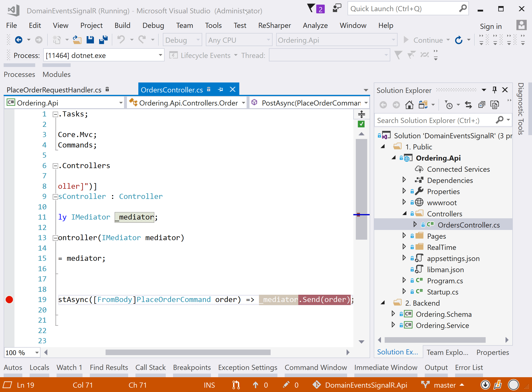This screenshot has height=392, width=532.
Task: Open the Process dotnet.exe dropdown
Action: (x=160, y=55)
